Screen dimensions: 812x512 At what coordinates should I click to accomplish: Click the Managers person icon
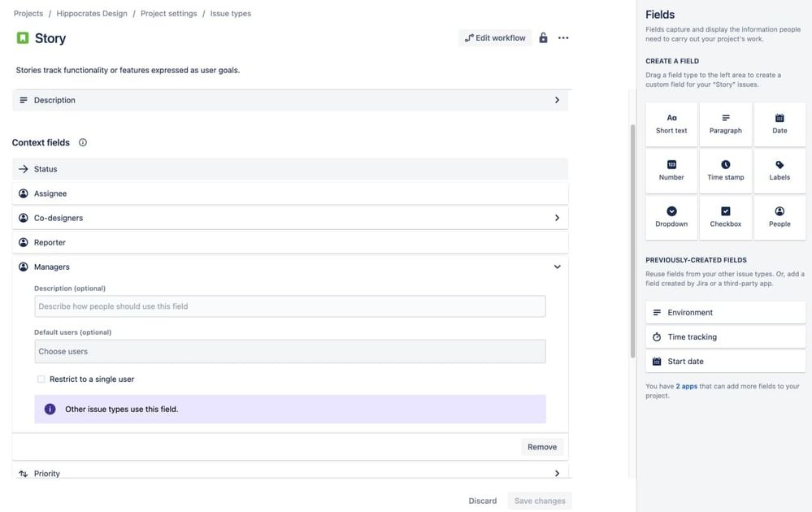[24, 267]
